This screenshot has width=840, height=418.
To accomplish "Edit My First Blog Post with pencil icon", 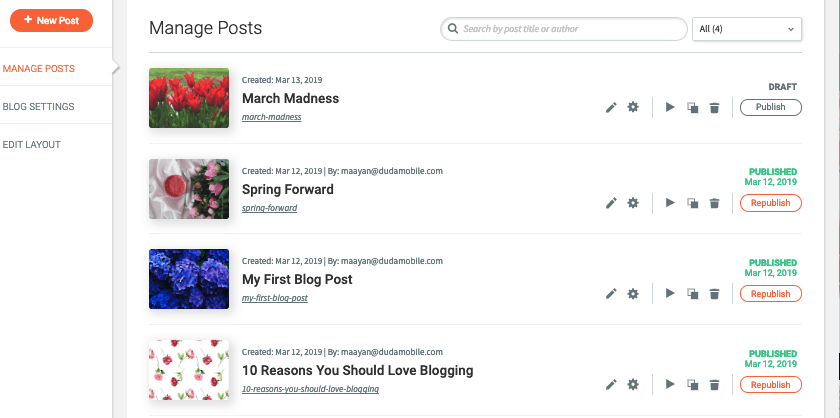I will click(x=611, y=294).
